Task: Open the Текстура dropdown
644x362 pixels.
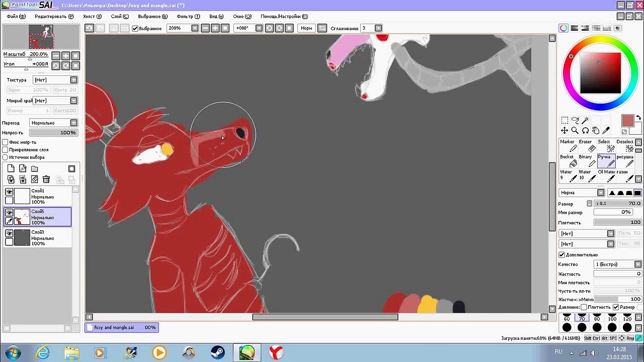Action: pyautogui.click(x=55, y=80)
